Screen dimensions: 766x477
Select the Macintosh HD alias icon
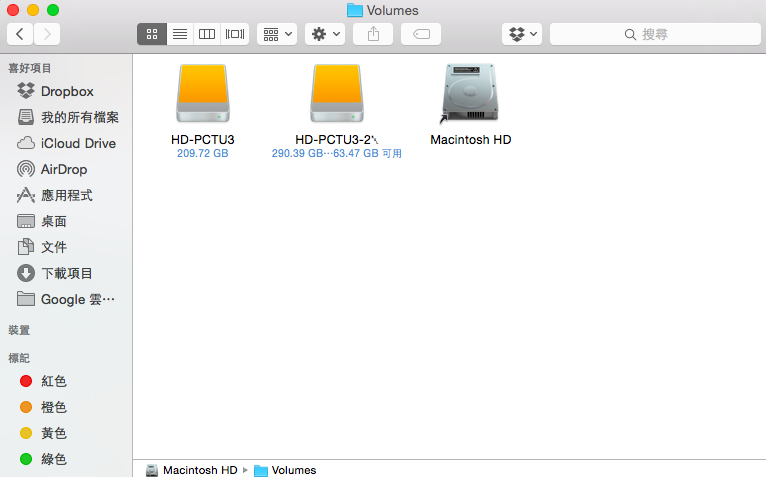[x=470, y=93]
